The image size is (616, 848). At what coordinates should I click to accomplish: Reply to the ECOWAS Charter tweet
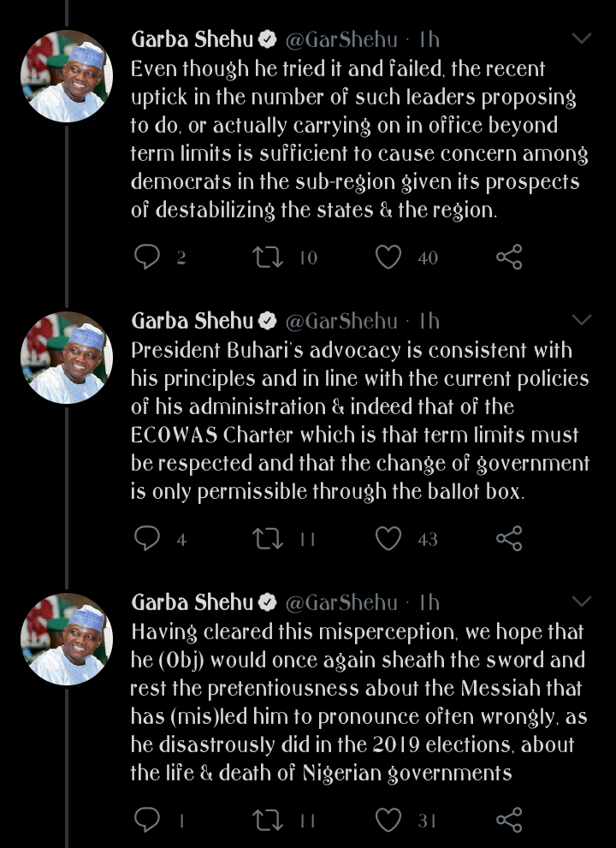click(x=147, y=538)
